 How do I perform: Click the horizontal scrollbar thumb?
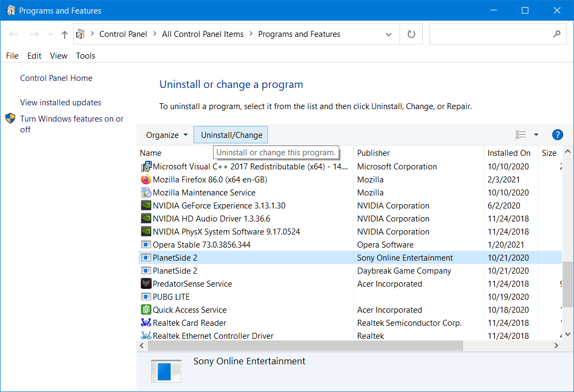point(305,345)
